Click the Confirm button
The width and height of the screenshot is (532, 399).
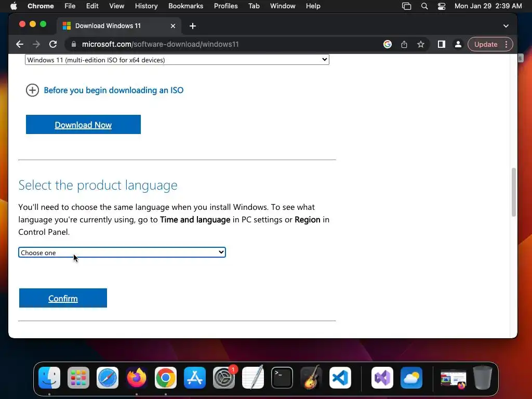tap(63, 298)
